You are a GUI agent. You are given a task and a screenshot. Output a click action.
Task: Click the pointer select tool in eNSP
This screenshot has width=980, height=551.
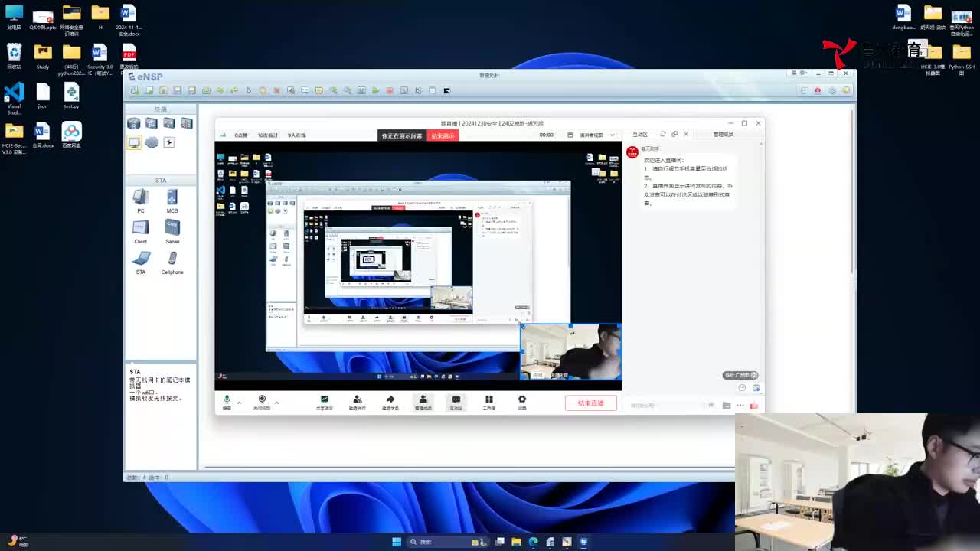tap(249, 90)
